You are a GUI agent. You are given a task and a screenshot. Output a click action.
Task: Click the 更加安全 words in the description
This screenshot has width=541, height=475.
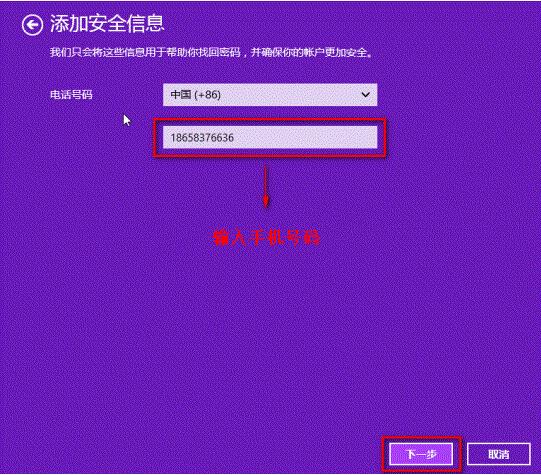point(346,53)
